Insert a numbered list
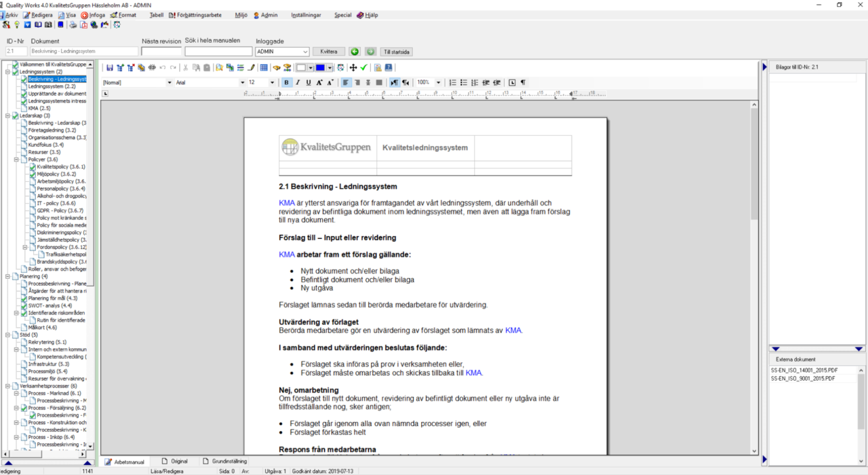The height and width of the screenshot is (475, 868). click(453, 82)
